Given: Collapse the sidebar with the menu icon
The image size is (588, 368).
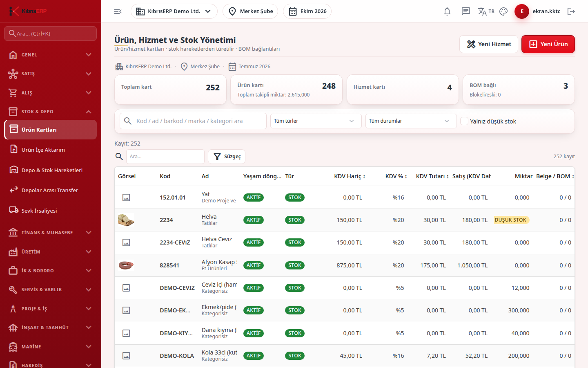Looking at the screenshot, I should coord(118,11).
